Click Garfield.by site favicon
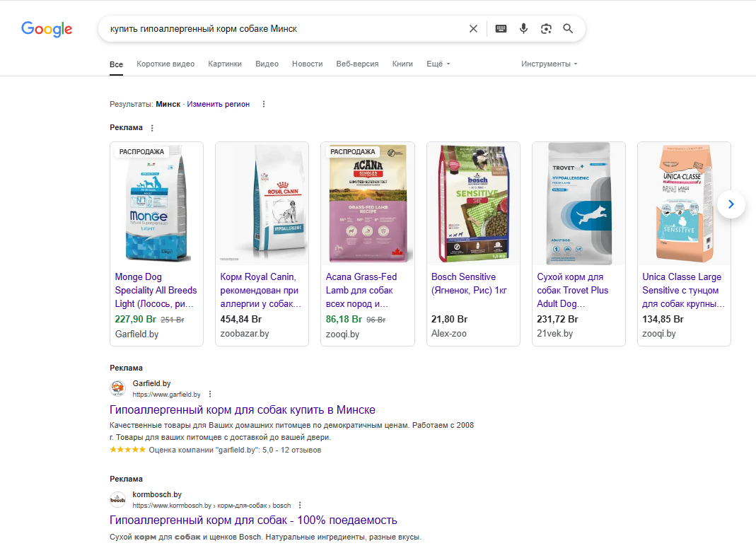Viewport: 756px width, 553px height. [x=117, y=388]
